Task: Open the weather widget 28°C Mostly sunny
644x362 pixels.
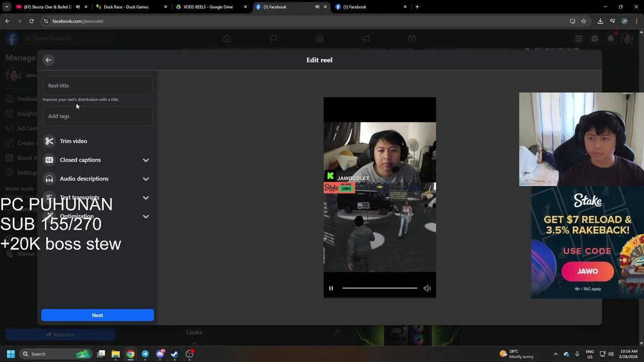Action: (517, 354)
